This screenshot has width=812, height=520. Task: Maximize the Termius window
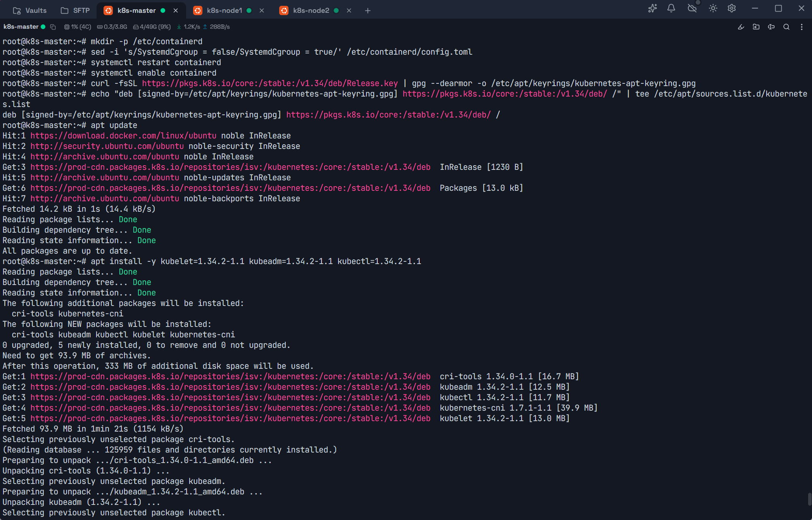(x=778, y=8)
